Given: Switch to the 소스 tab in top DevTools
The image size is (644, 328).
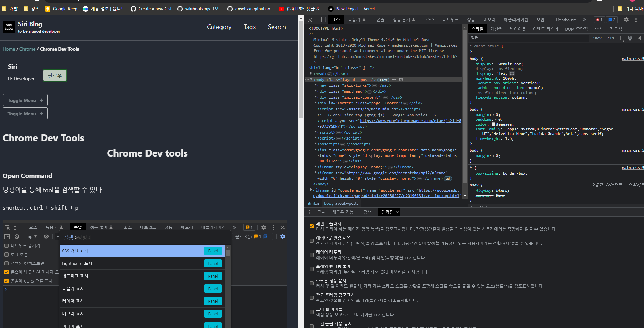Looking at the screenshot, I should [x=430, y=20].
